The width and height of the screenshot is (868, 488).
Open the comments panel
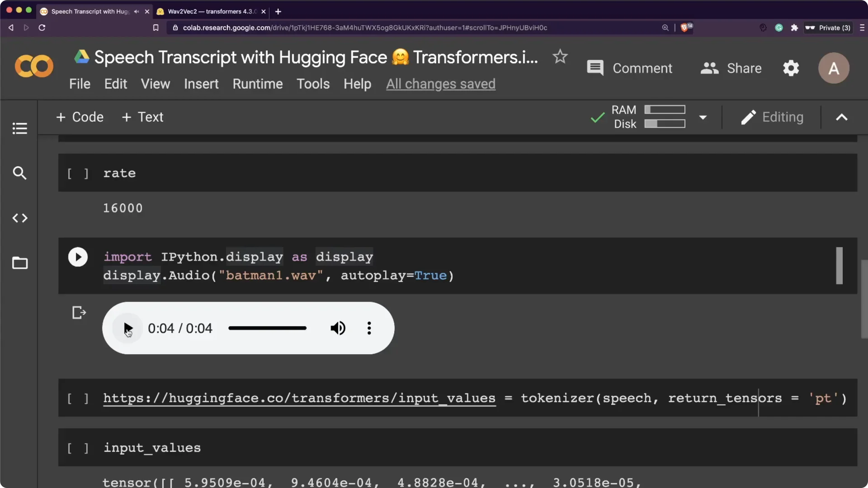click(x=630, y=68)
